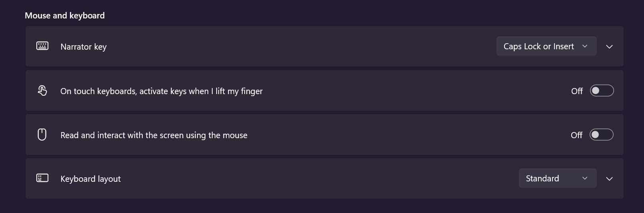Click the keyboard icon beside Narrator key
Image resolution: width=644 pixels, height=213 pixels.
coord(42,46)
